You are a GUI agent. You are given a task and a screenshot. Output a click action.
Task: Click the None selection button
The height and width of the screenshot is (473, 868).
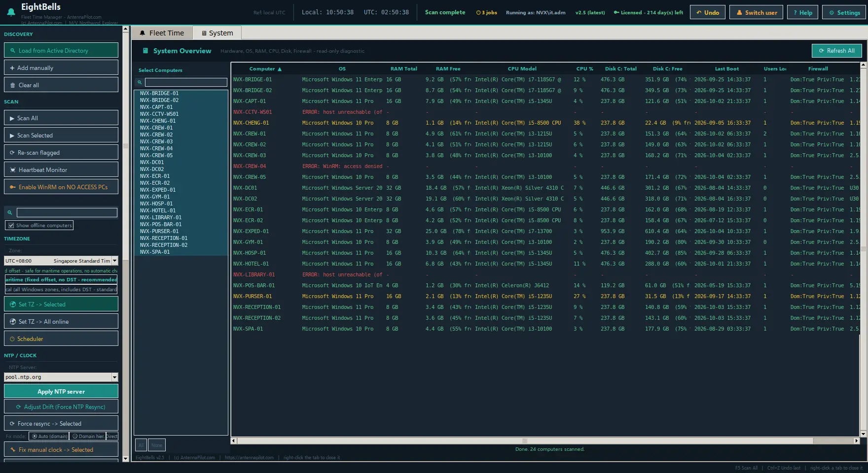(x=157, y=445)
